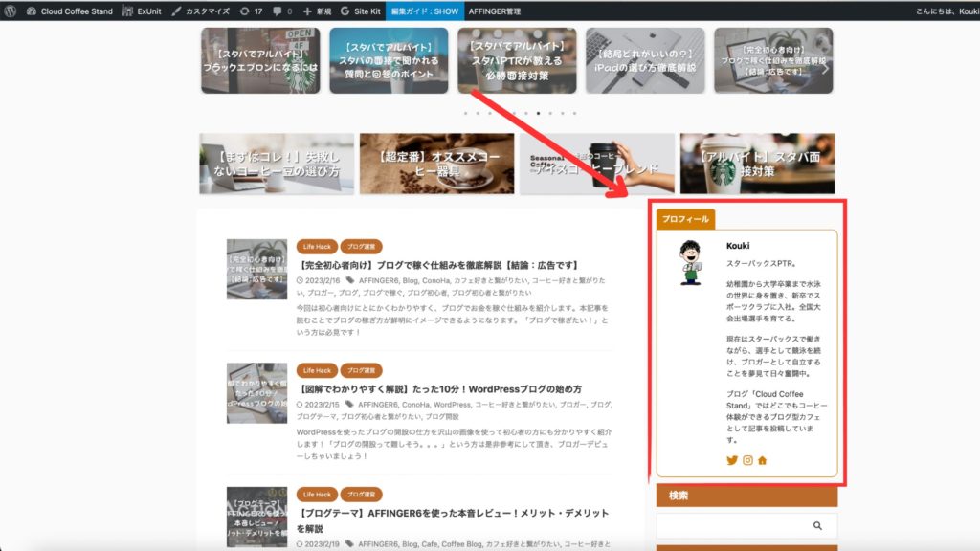Image resolution: width=980 pixels, height=551 pixels.
Task: Click the home icon in the profile box
Action: click(763, 460)
